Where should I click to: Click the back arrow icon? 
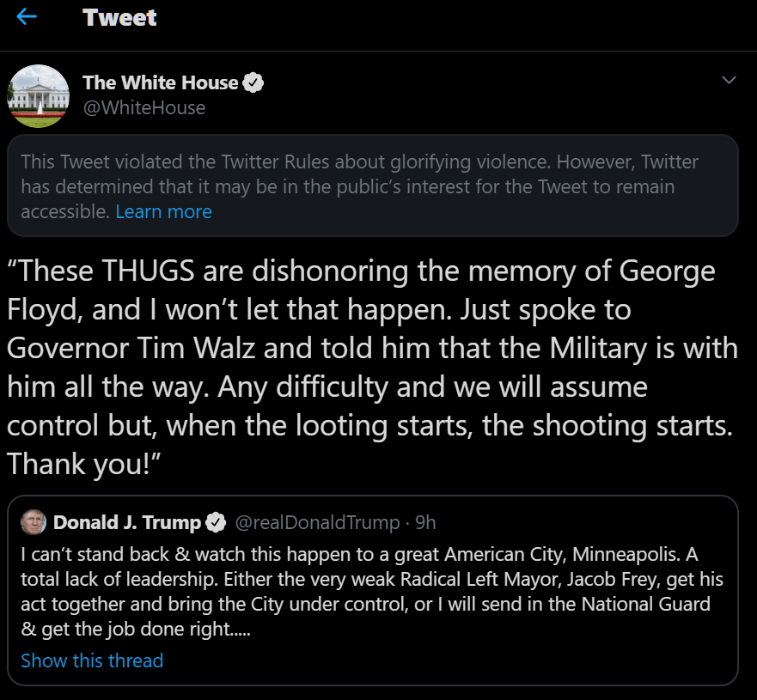[x=27, y=17]
